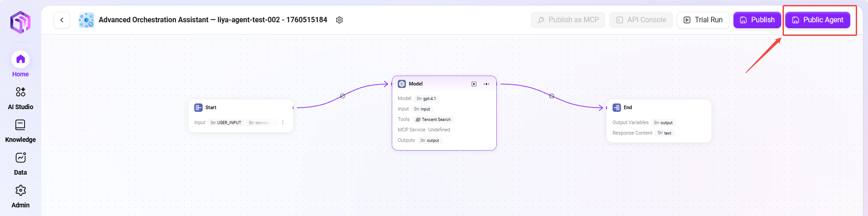
Task: Navigate to the Data section
Action: point(20,163)
